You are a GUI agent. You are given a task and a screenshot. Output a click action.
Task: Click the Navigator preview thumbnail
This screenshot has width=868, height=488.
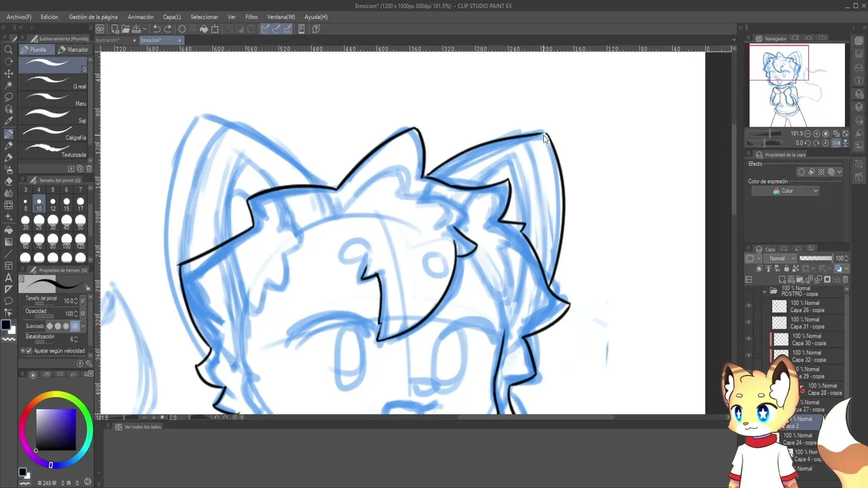coord(797,85)
